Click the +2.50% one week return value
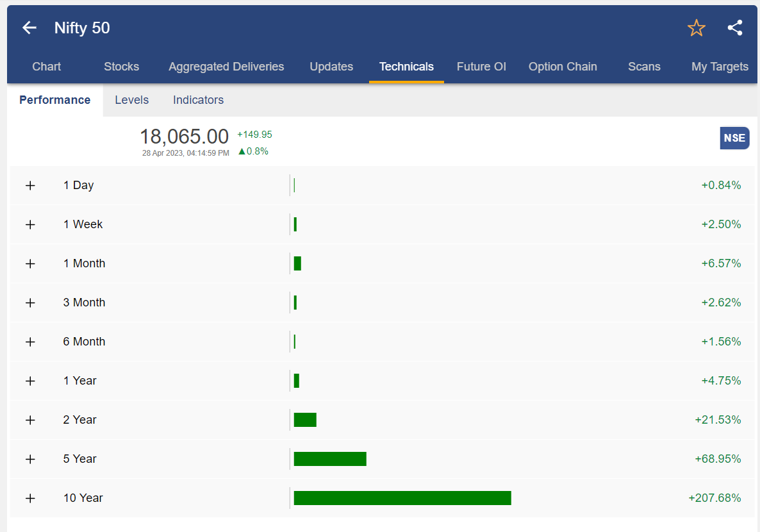 pyautogui.click(x=722, y=224)
